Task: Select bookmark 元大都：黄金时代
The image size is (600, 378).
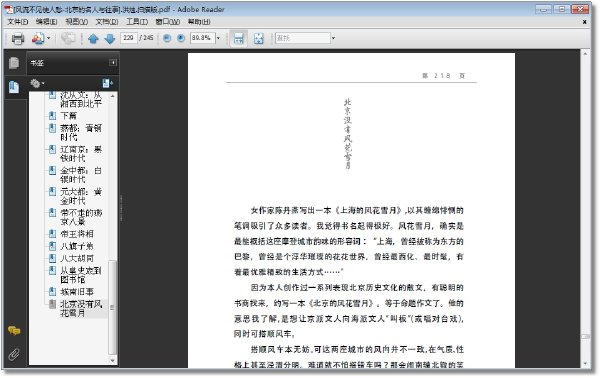Action: tap(81, 196)
